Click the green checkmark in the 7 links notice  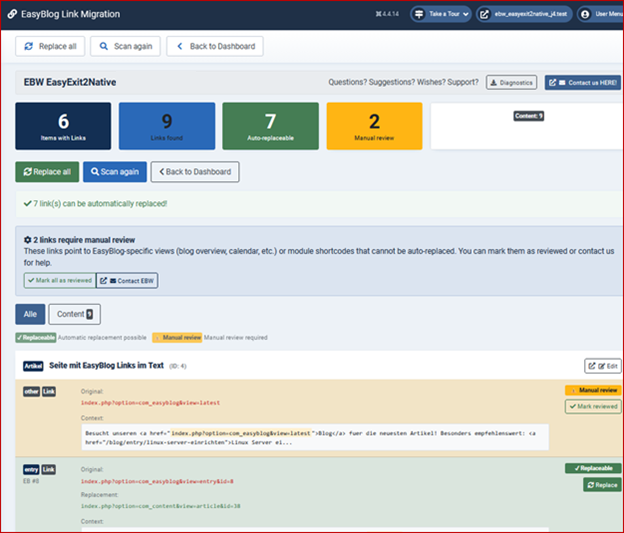click(27, 204)
